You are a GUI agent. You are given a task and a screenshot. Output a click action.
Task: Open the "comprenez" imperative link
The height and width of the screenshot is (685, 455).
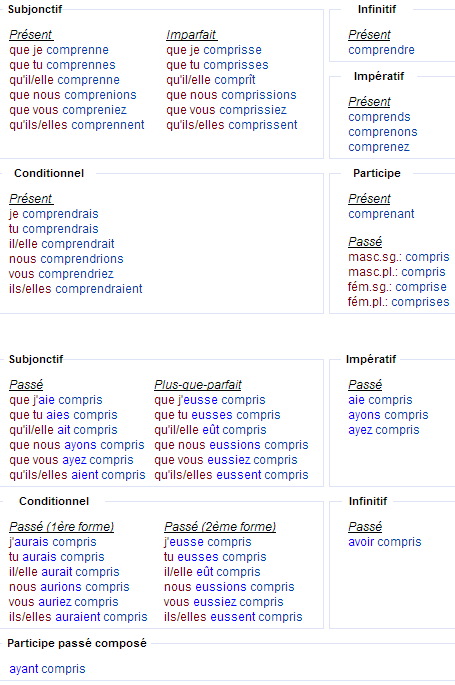[x=379, y=147]
